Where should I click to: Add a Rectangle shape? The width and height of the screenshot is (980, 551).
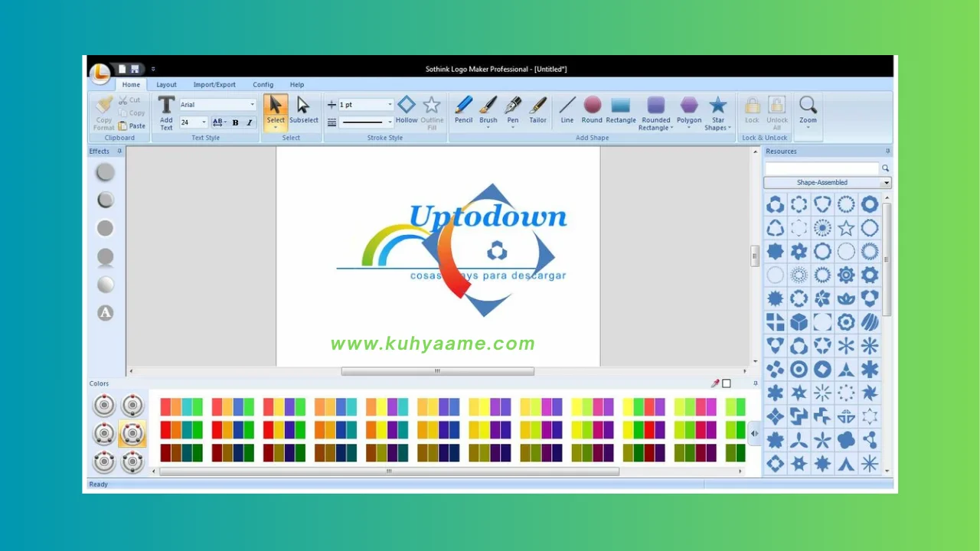621,110
